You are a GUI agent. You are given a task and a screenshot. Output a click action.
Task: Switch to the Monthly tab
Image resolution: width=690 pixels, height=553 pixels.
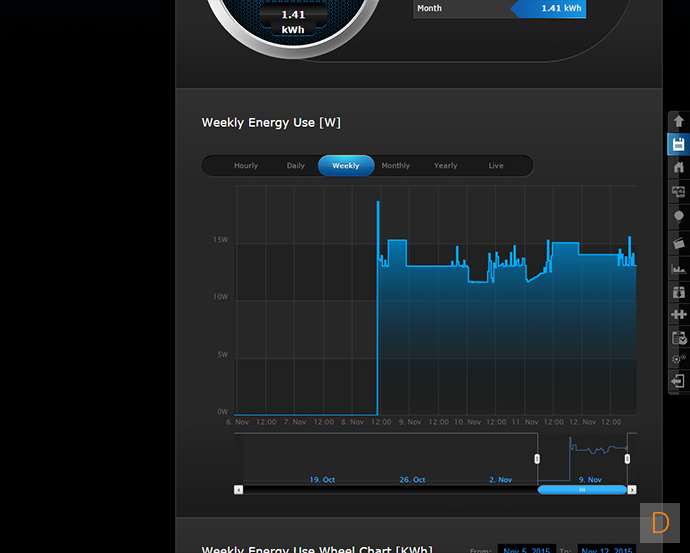coord(396,166)
